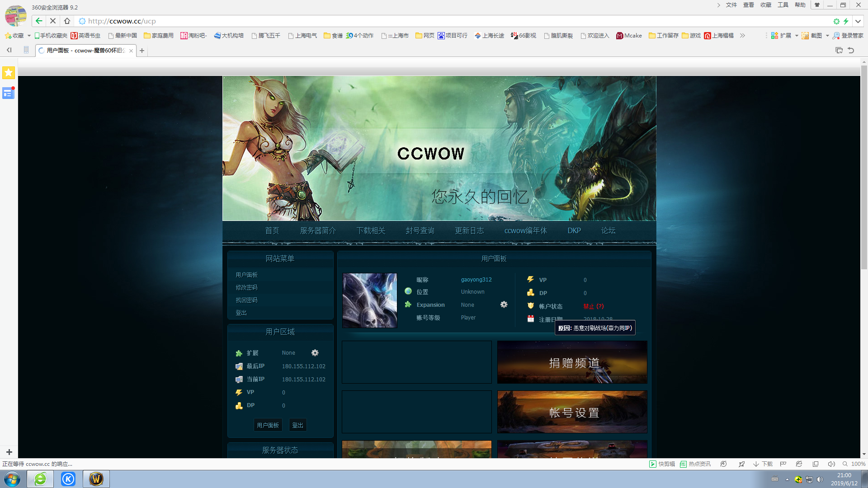Expand the address bar dropdown arrow
Image resolution: width=868 pixels, height=488 pixels.
[858, 21]
